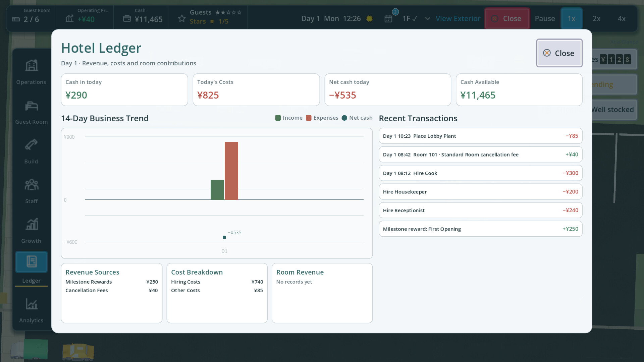Screen dimensions: 644x362
Task: Set game speed to 2x
Action: click(x=596, y=18)
